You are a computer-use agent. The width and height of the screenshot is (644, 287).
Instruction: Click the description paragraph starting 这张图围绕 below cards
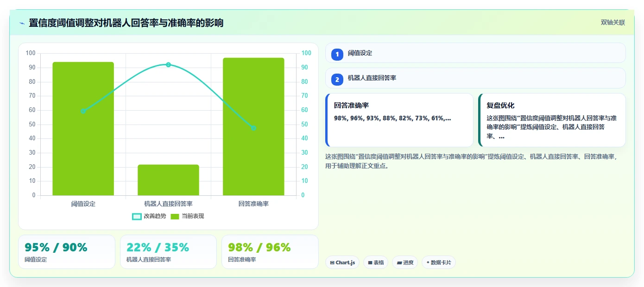click(x=472, y=161)
